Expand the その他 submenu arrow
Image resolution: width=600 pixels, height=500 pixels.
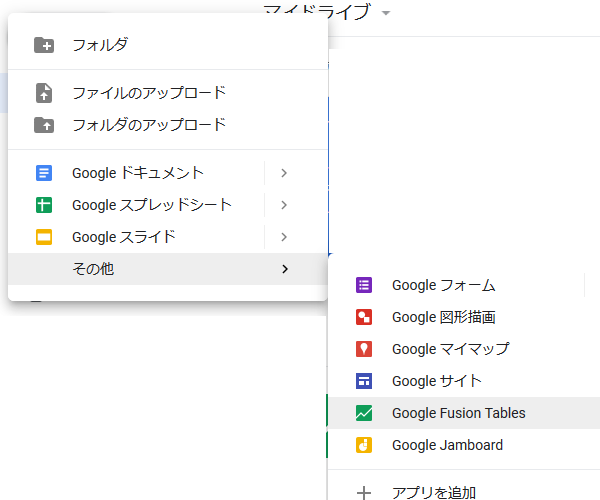pos(285,269)
